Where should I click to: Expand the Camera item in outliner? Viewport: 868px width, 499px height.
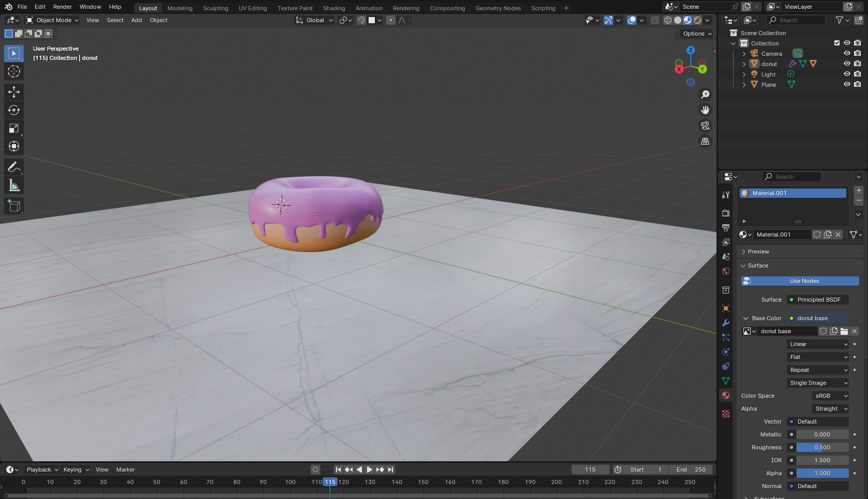(744, 54)
